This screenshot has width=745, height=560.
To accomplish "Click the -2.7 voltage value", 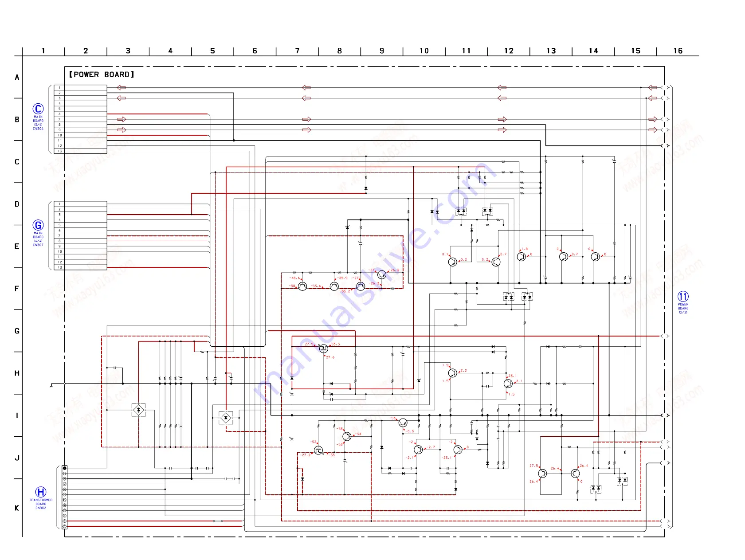I will [431, 447].
